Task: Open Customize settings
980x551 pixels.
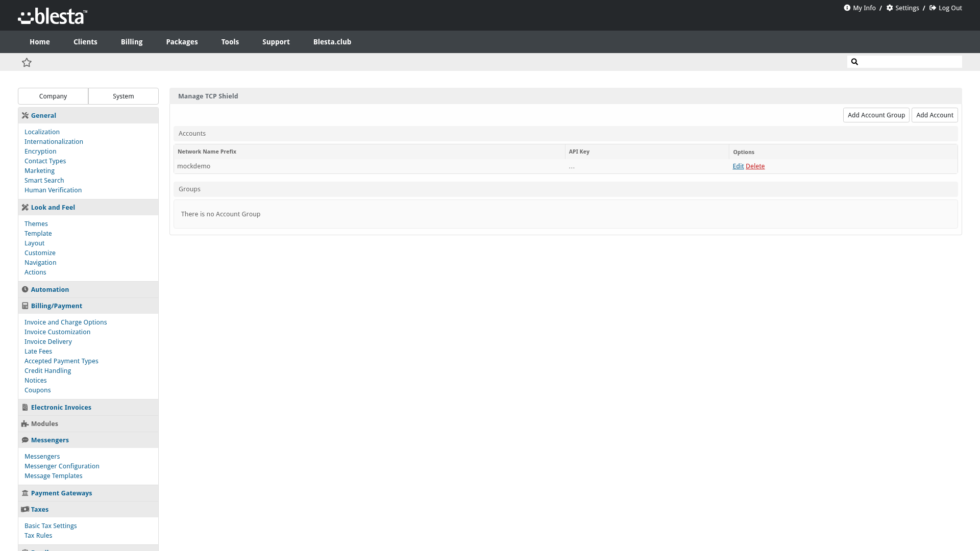Action: click(40, 253)
